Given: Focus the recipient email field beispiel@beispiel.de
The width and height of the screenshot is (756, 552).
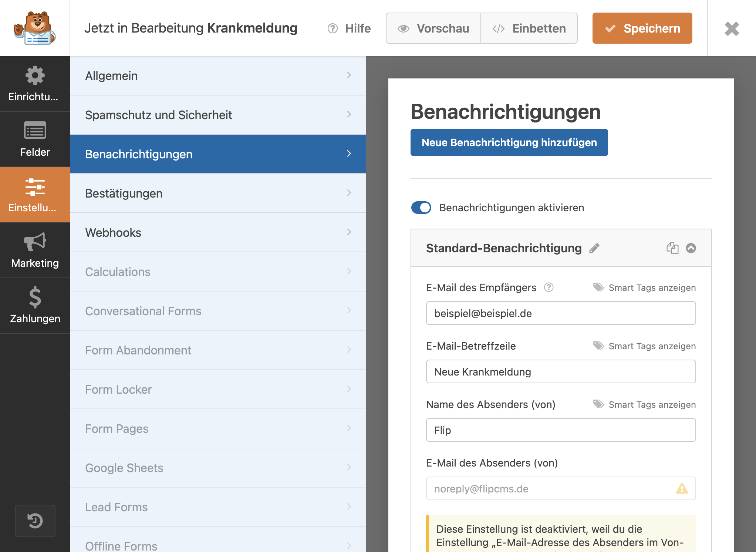Looking at the screenshot, I should [x=561, y=313].
